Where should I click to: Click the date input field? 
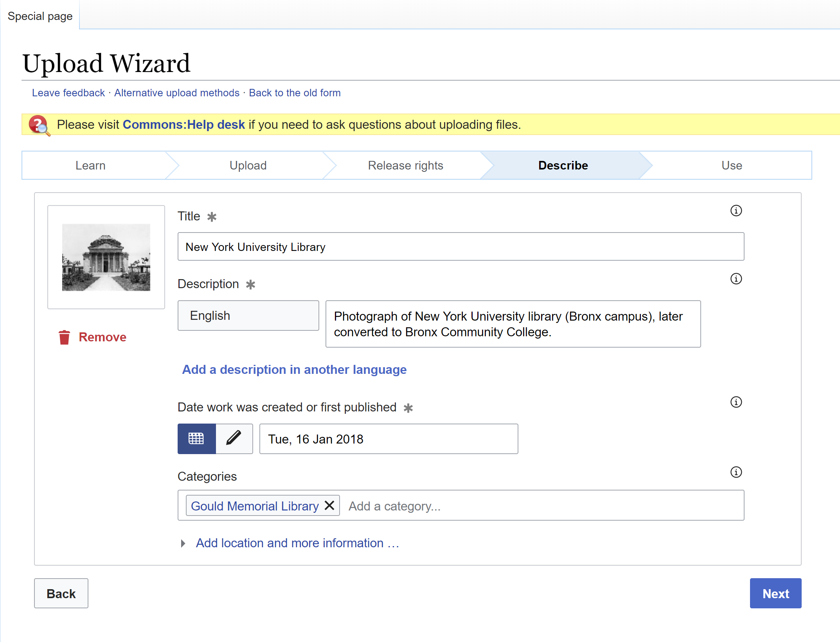pos(389,439)
